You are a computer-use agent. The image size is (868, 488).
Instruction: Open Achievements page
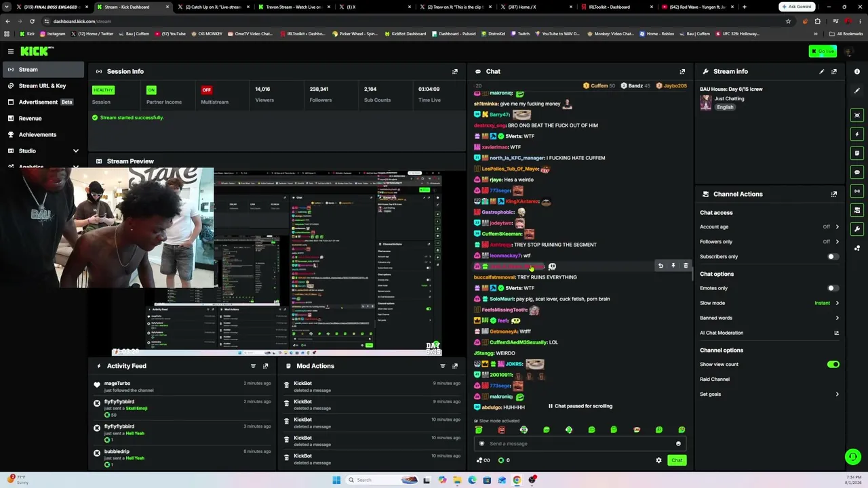pyautogui.click(x=43, y=134)
